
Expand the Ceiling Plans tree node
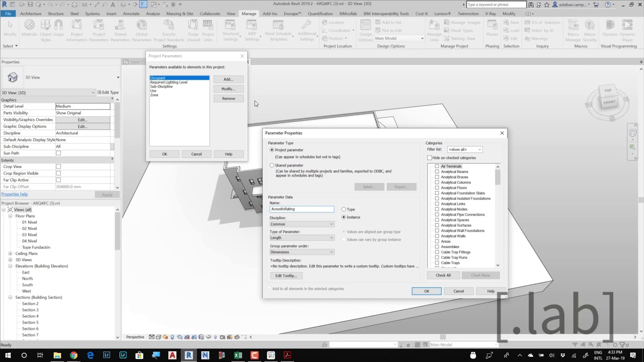[x=10, y=254]
